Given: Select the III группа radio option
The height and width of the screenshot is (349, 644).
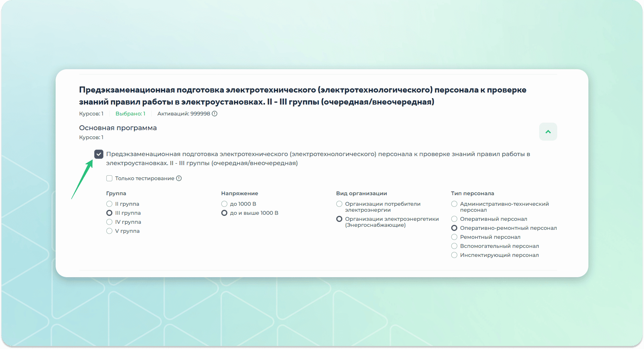Looking at the screenshot, I should (109, 213).
